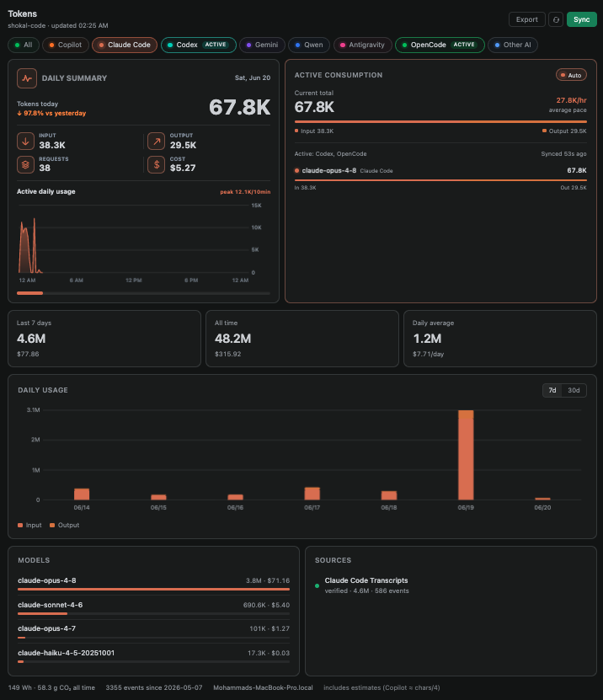Select the Codex ACTIVE filter tab

tap(199, 45)
